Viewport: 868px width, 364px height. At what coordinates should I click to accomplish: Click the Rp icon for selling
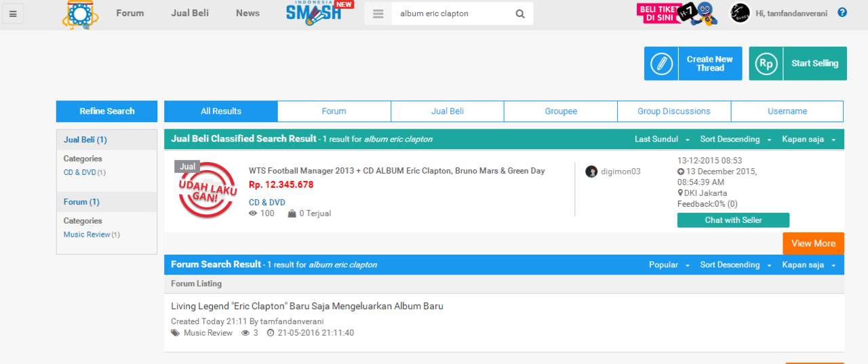pos(766,64)
